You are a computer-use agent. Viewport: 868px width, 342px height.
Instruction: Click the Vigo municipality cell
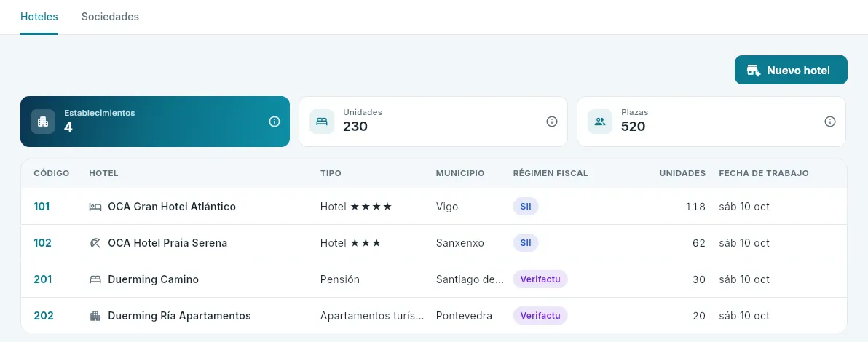coord(447,207)
